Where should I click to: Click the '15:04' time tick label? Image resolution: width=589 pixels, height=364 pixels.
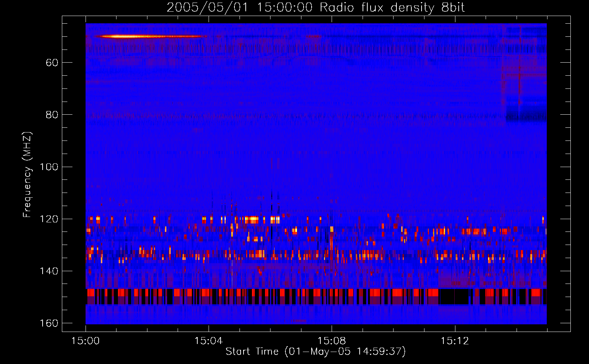click(x=209, y=341)
